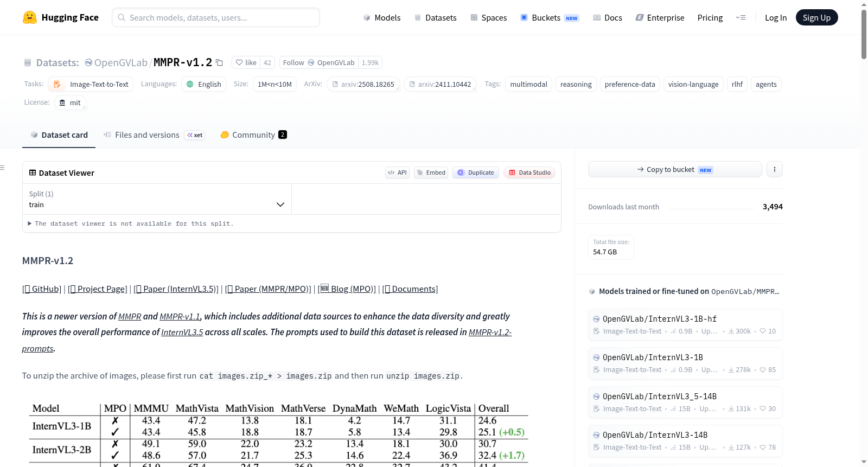Image resolution: width=868 pixels, height=467 pixels.
Task: Copy the dataset name with the copy icon
Action: [219, 62]
